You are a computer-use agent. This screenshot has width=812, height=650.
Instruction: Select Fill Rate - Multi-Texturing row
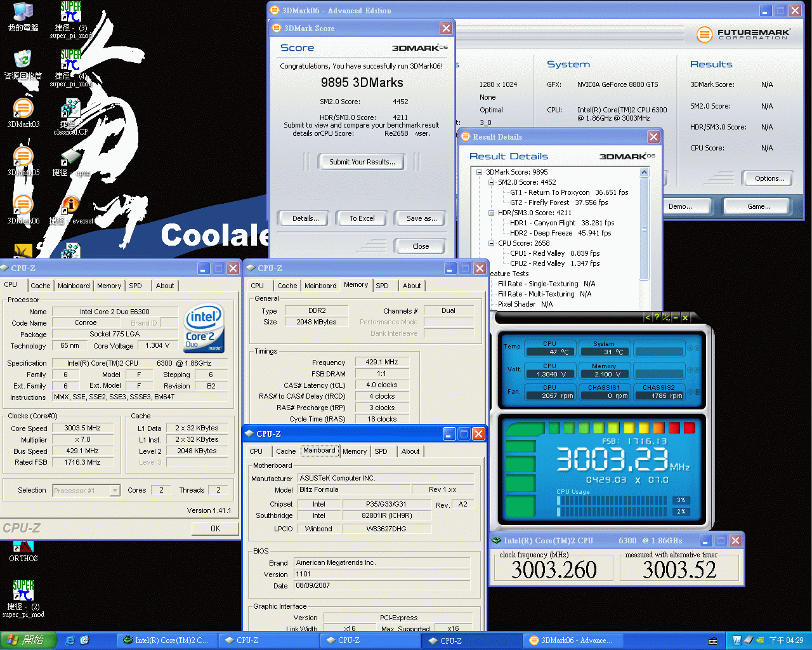click(x=544, y=294)
